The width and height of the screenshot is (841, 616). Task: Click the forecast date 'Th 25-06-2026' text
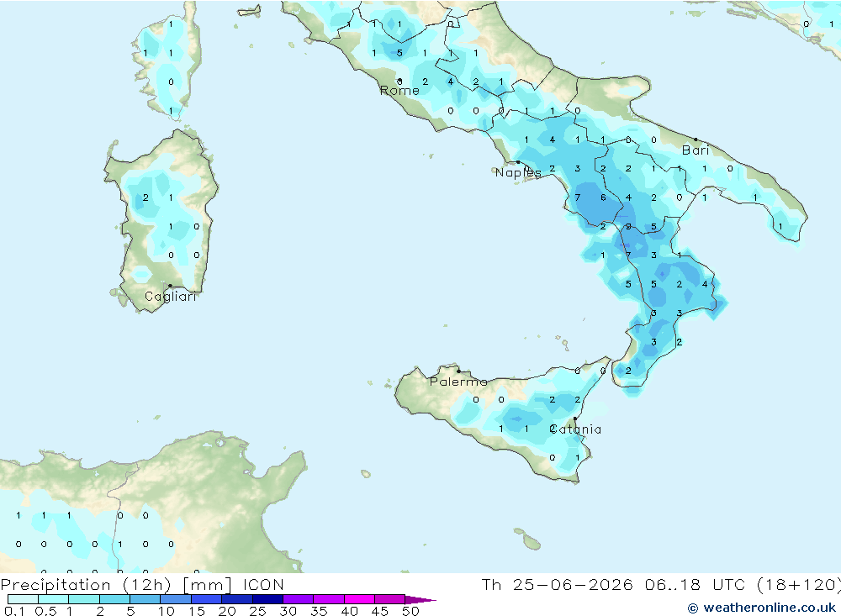point(558,584)
